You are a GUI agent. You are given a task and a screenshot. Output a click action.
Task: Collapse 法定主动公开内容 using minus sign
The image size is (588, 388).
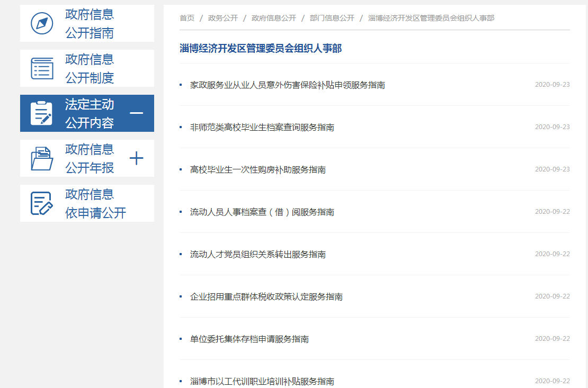click(136, 113)
